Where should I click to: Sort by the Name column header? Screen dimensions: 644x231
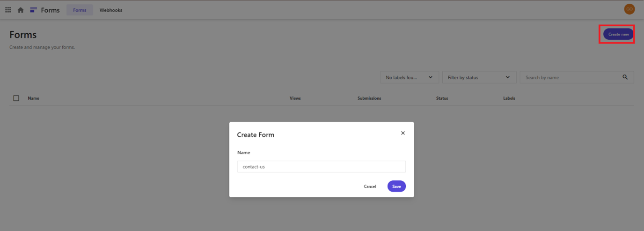(x=33, y=98)
